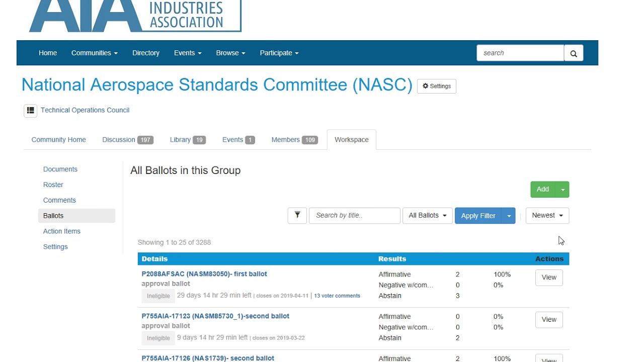Open the Events tab with 1 badge
The height and width of the screenshot is (362, 644).
[238, 140]
